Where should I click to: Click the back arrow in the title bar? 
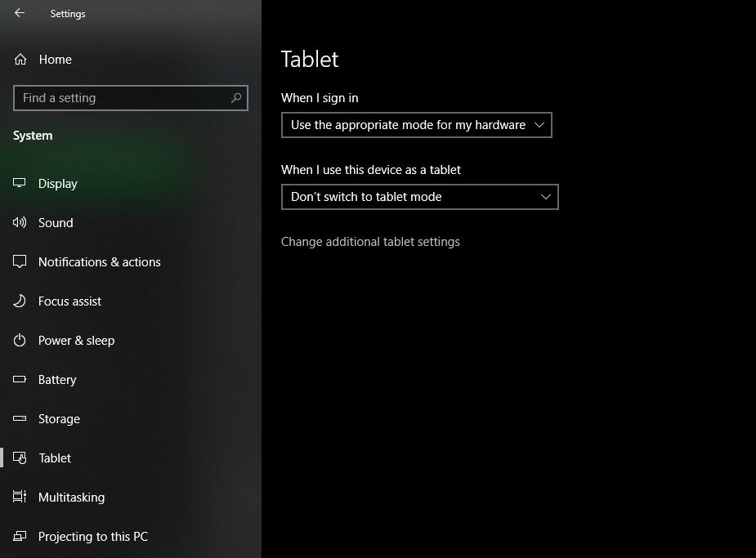19,13
